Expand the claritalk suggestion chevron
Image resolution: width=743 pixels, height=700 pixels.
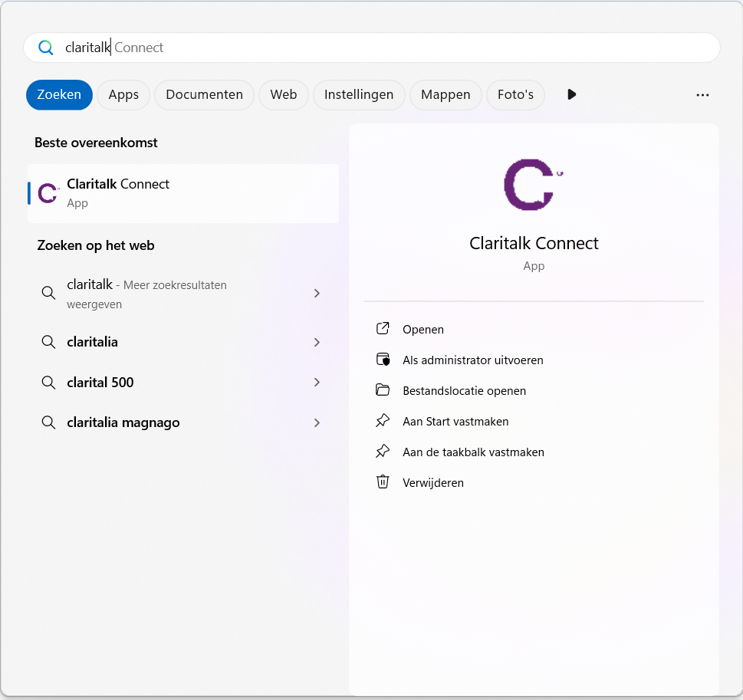(317, 294)
